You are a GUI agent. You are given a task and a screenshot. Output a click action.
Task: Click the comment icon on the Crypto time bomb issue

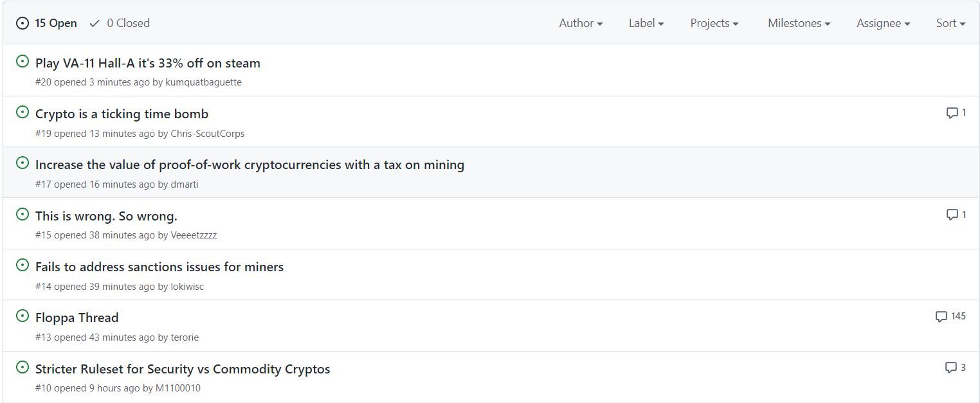point(952,113)
